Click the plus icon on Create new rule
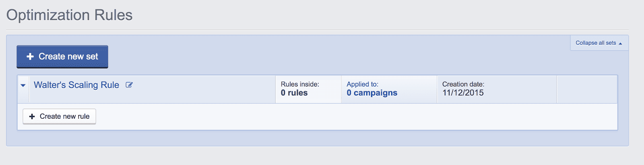 pos(32,116)
